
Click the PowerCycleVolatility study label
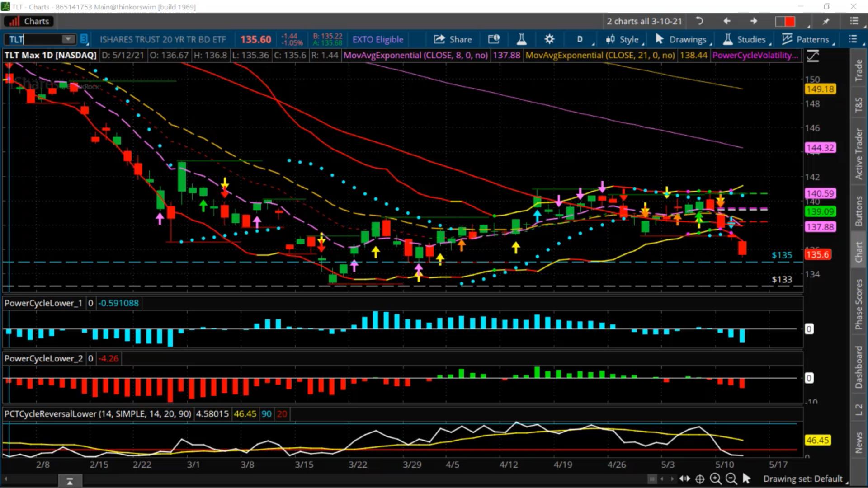coord(755,55)
